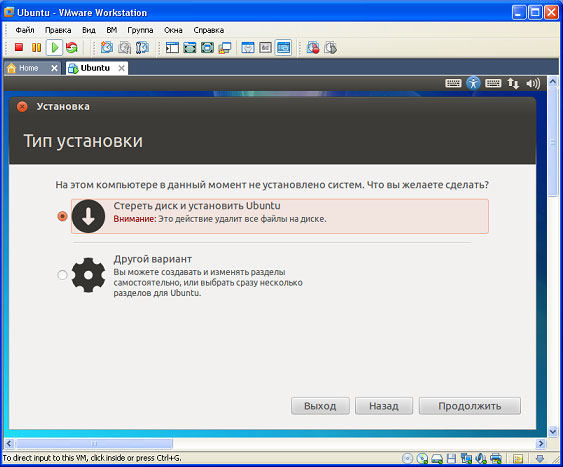563x467 pixels.
Task: Click the network adapter status icon
Action: point(466,458)
